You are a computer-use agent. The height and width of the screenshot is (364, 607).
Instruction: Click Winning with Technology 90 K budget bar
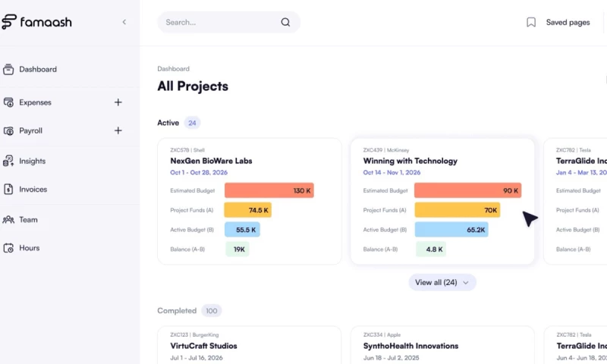point(467,190)
